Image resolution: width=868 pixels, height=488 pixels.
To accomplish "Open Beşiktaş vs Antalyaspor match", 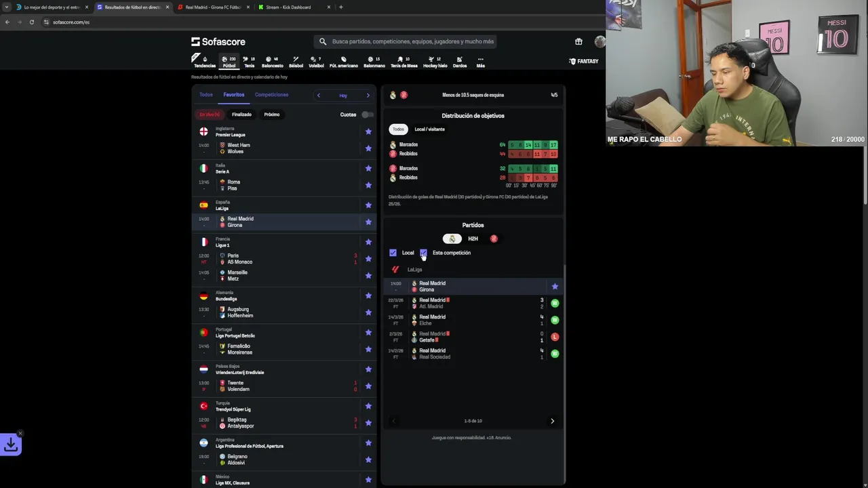I will (284, 423).
